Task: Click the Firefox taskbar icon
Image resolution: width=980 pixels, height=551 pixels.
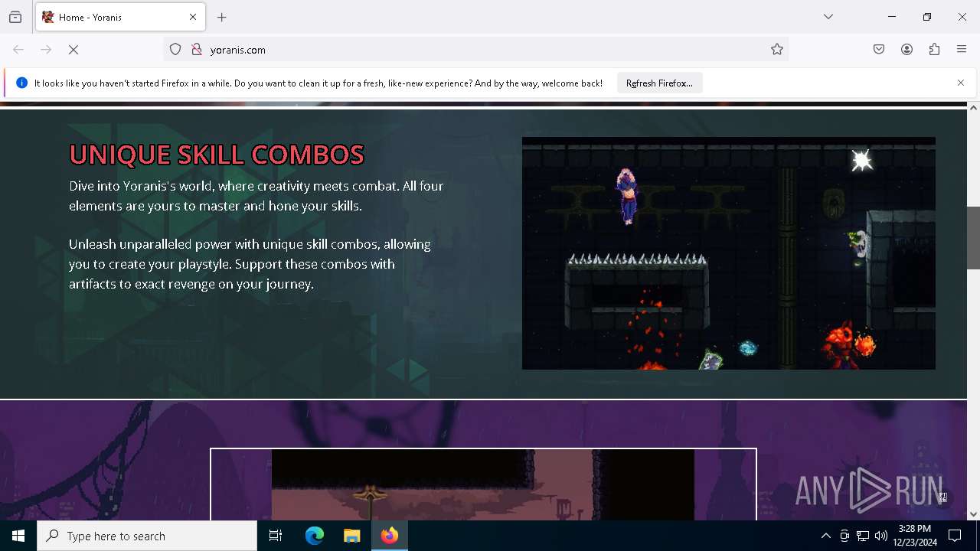Action: pos(390,536)
